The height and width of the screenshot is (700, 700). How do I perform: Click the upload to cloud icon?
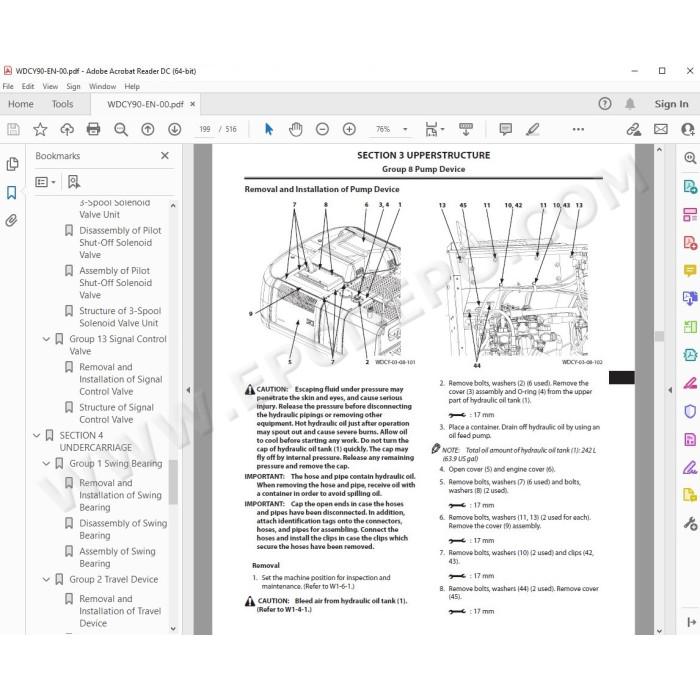pyautogui.click(x=67, y=129)
